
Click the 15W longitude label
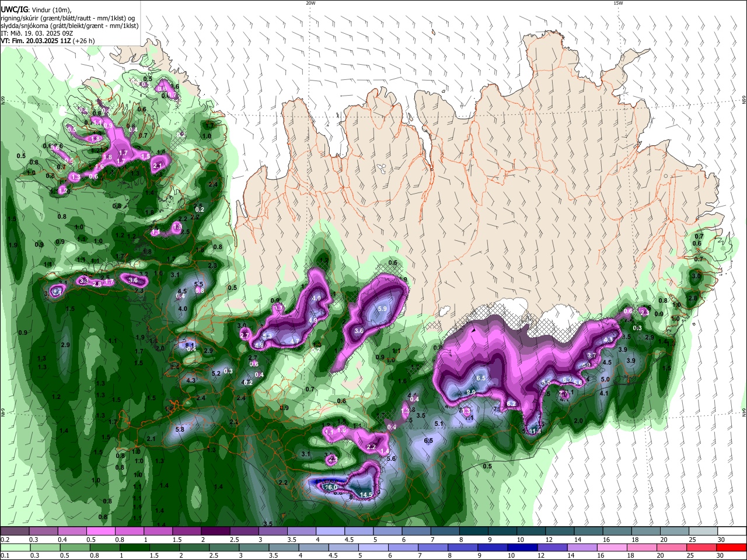[x=618, y=3]
